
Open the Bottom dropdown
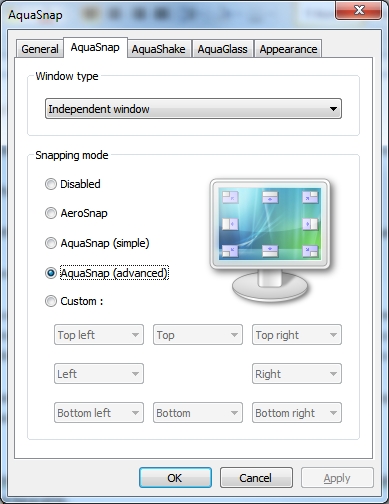[198, 413]
